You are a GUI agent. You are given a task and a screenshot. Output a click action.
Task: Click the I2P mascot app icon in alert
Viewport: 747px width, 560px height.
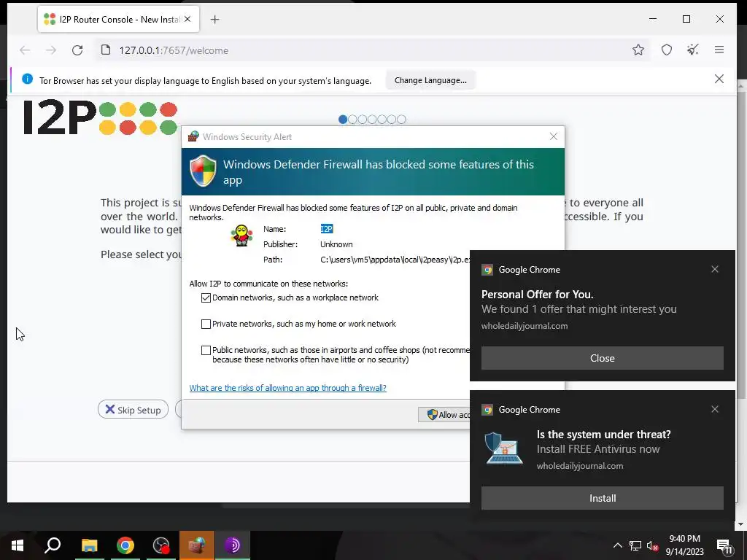pos(241,236)
